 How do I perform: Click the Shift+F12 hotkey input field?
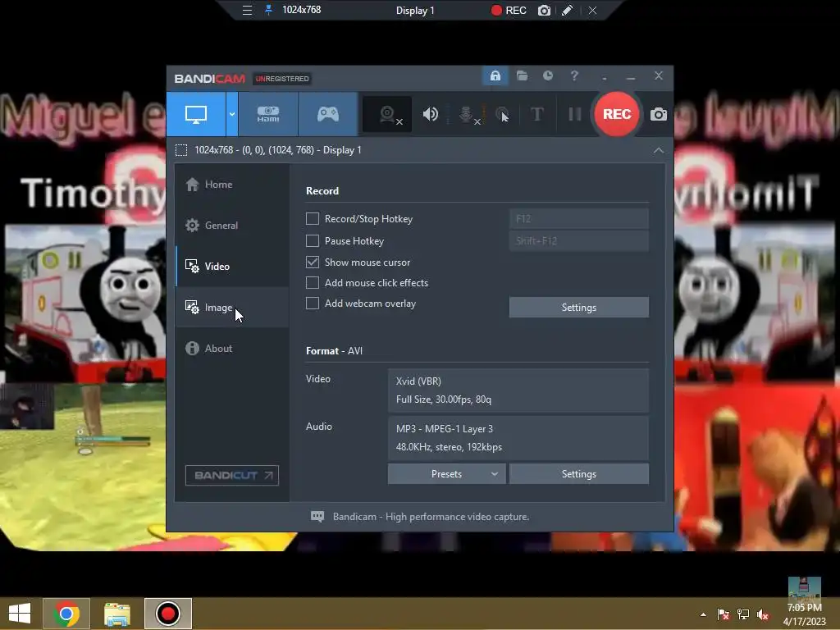(578, 240)
